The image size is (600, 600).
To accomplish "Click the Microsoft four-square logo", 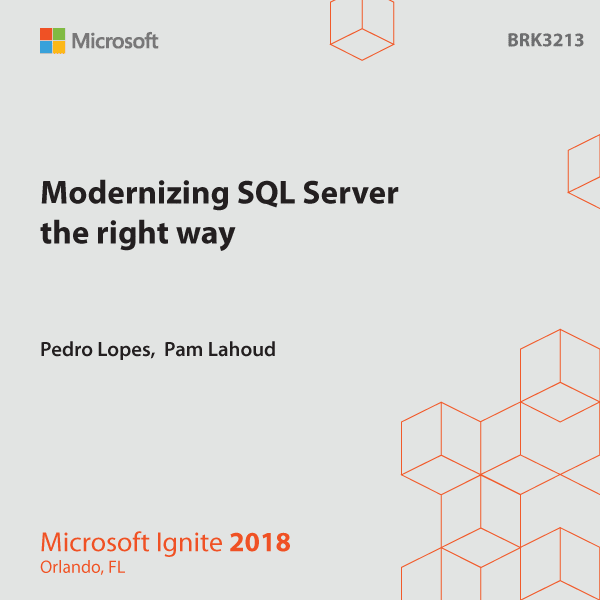I will 52,41.
